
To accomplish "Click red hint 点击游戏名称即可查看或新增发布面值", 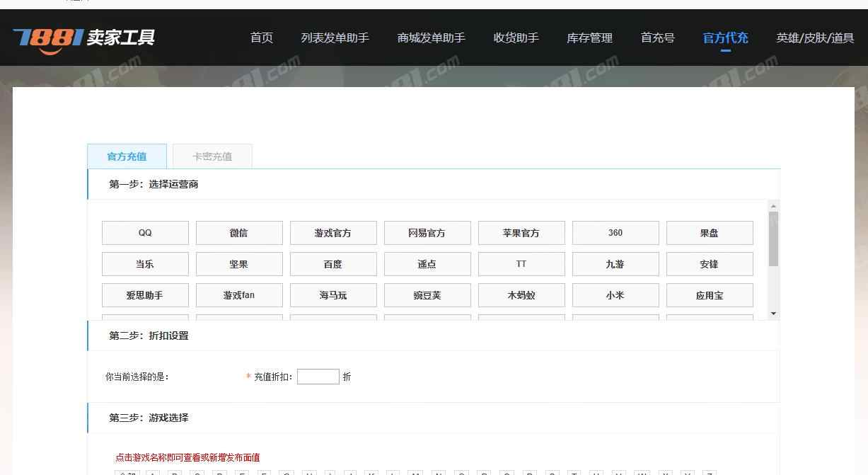I will click(187, 457).
